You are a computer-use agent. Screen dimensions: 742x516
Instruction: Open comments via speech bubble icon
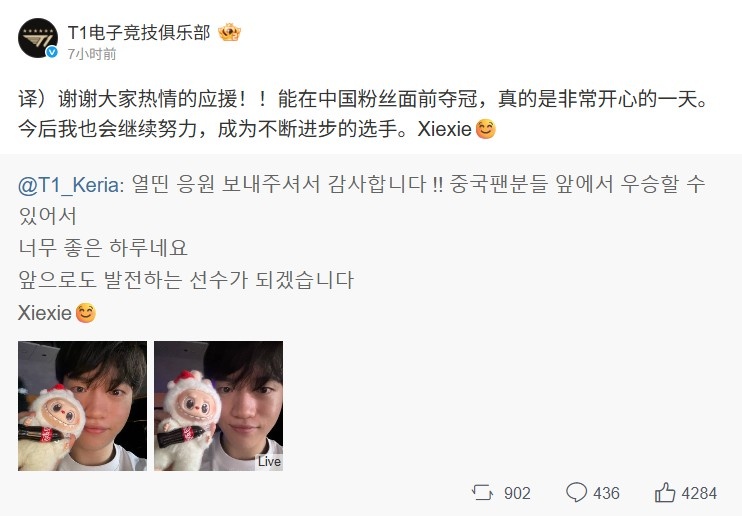(576, 492)
